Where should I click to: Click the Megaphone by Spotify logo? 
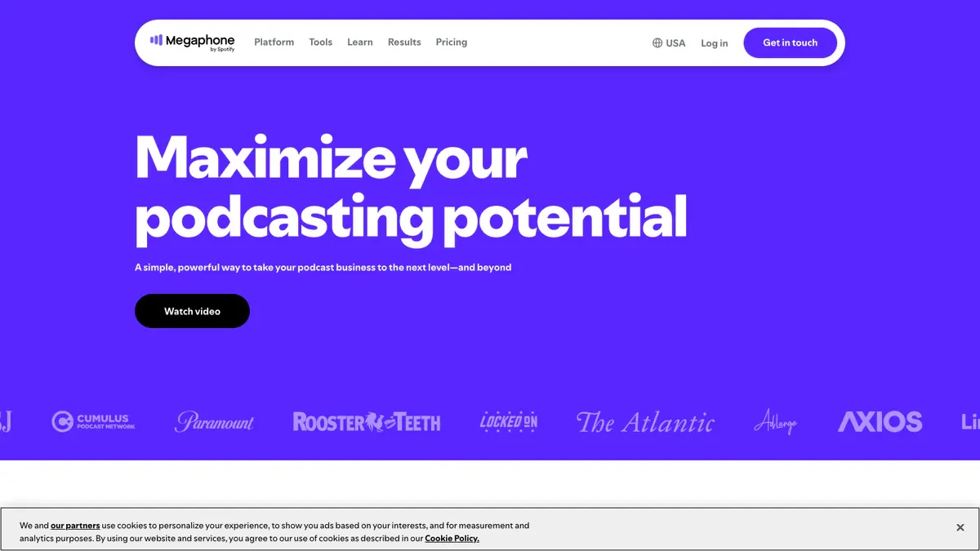(192, 42)
